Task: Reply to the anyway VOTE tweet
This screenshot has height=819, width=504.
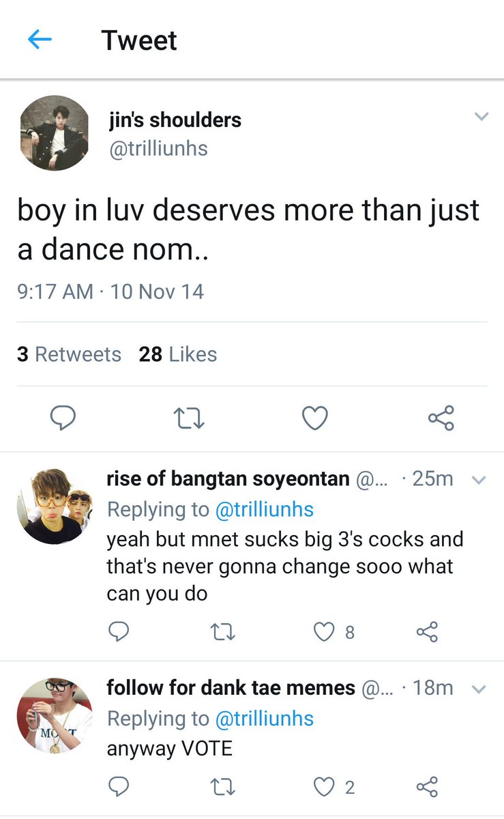Action: pos(119,788)
